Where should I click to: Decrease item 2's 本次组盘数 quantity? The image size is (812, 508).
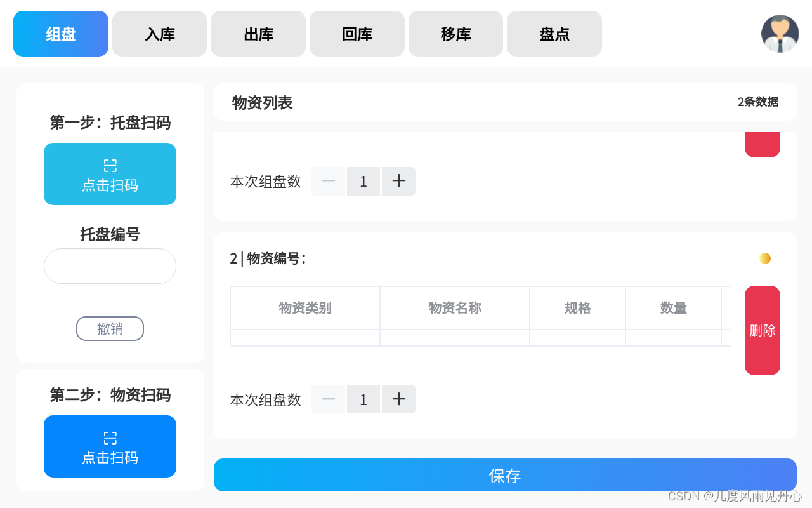click(x=329, y=399)
